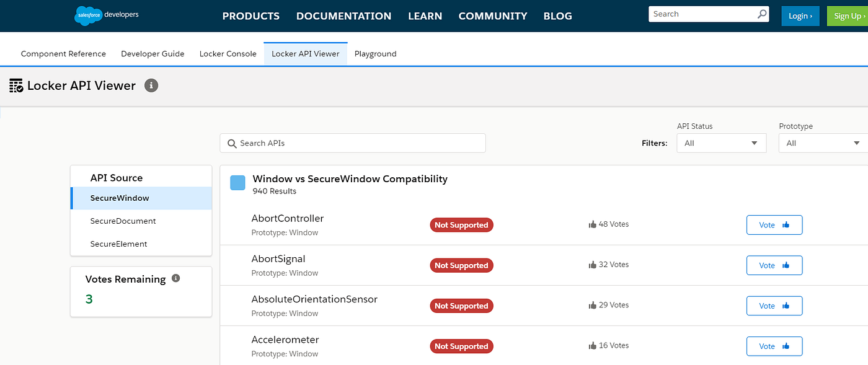Go to the BLOG page
The height and width of the screenshot is (365, 868).
pyautogui.click(x=557, y=16)
